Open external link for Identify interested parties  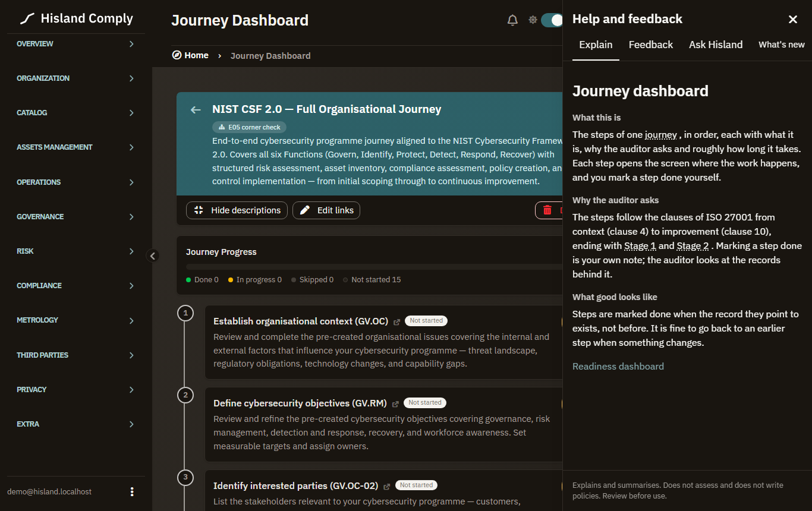point(387,487)
